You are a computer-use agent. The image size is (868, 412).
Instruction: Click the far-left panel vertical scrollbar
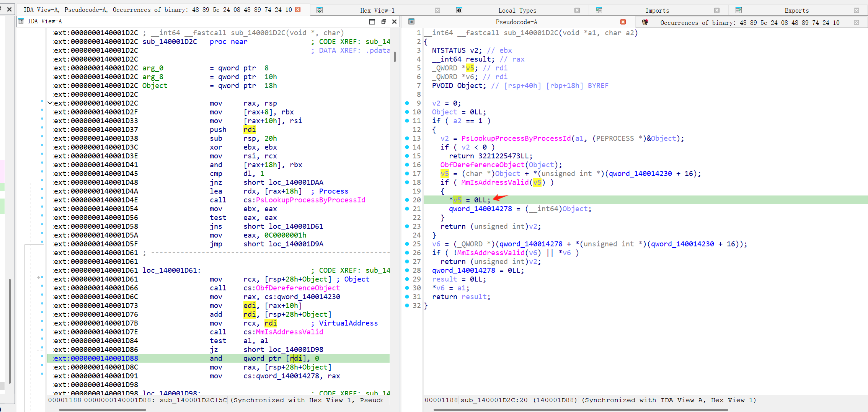pos(9,331)
